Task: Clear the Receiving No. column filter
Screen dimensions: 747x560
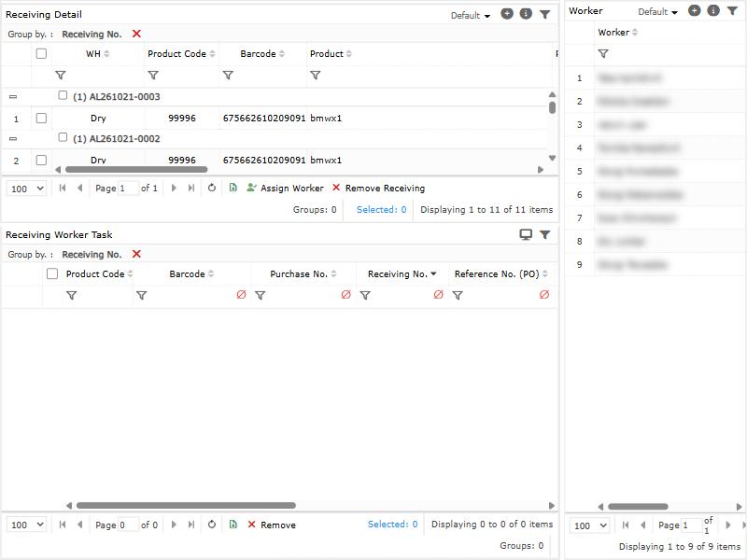Action: click(x=439, y=295)
